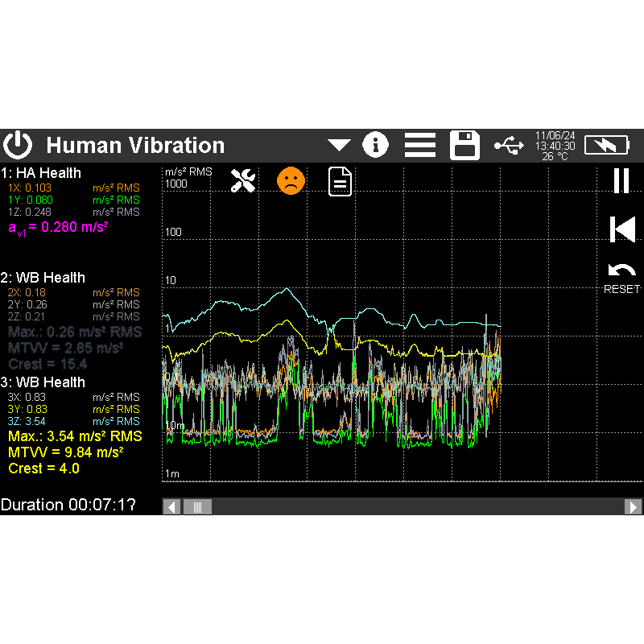Toggle the 2: WB Health channel panel
This screenshot has height=644, width=644.
click(x=43, y=278)
